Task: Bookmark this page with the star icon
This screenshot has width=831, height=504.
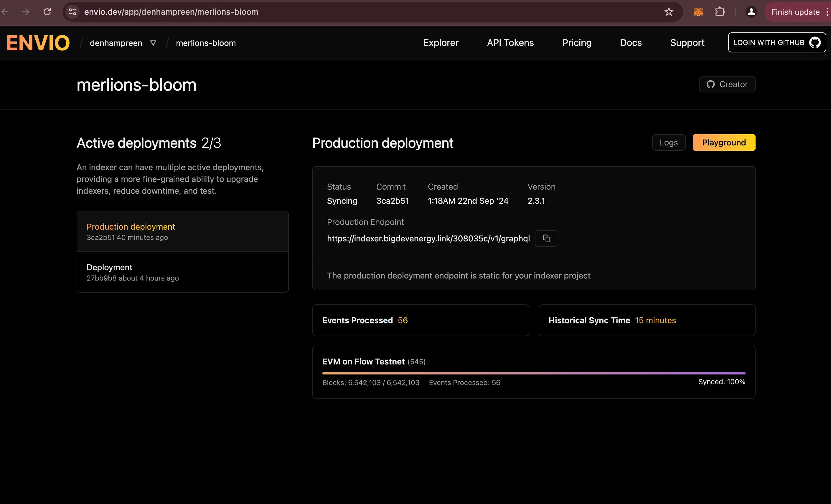Action: [x=669, y=12]
